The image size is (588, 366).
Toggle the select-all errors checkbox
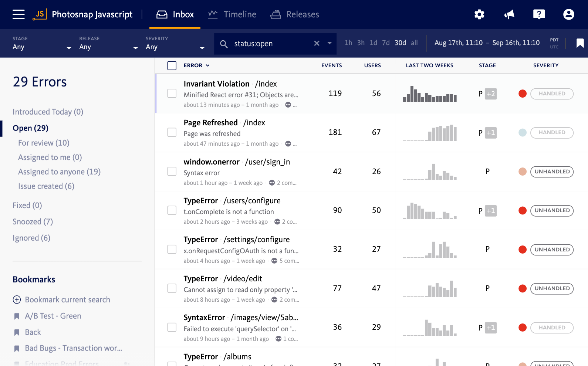pyautogui.click(x=172, y=66)
